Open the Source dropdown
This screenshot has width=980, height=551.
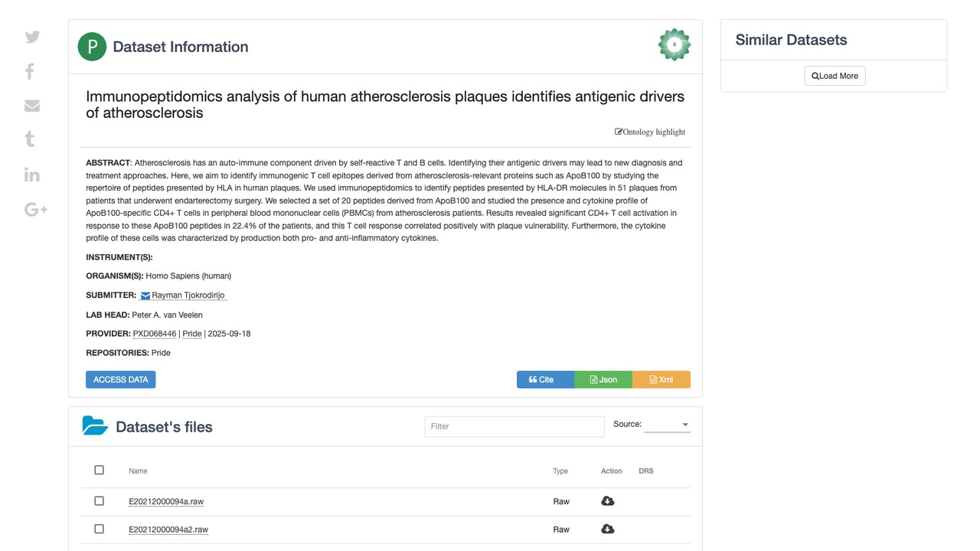click(667, 425)
